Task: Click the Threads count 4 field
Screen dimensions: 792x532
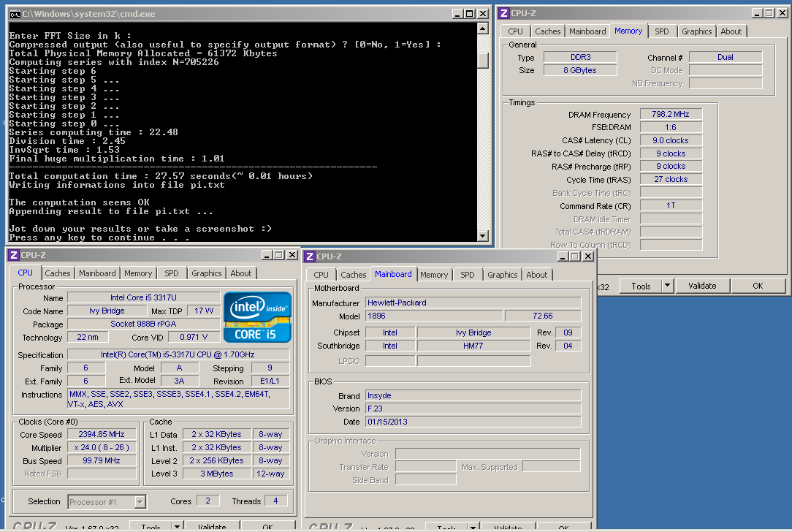Action: (275, 501)
